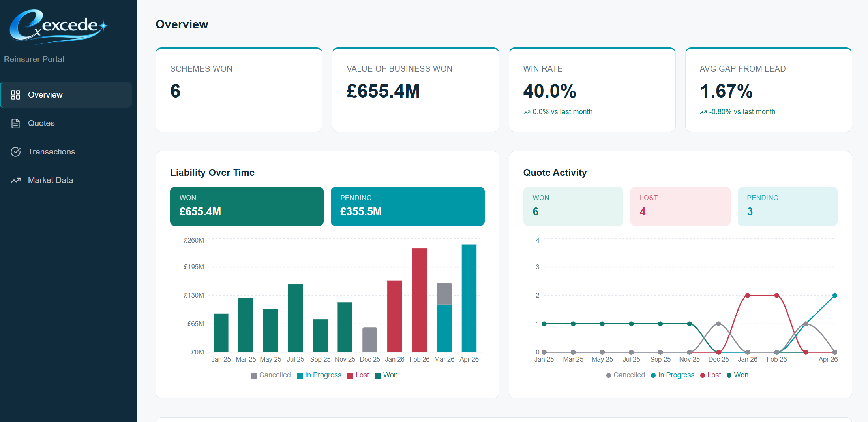The width and height of the screenshot is (868, 422).
Task: Toggle Won legend in Liability chart
Action: click(386, 375)
